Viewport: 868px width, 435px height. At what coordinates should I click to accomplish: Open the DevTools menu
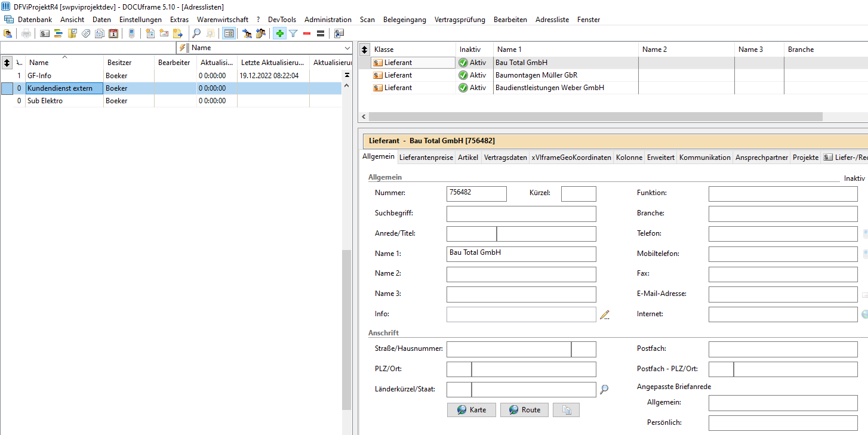tap(282, 20)
